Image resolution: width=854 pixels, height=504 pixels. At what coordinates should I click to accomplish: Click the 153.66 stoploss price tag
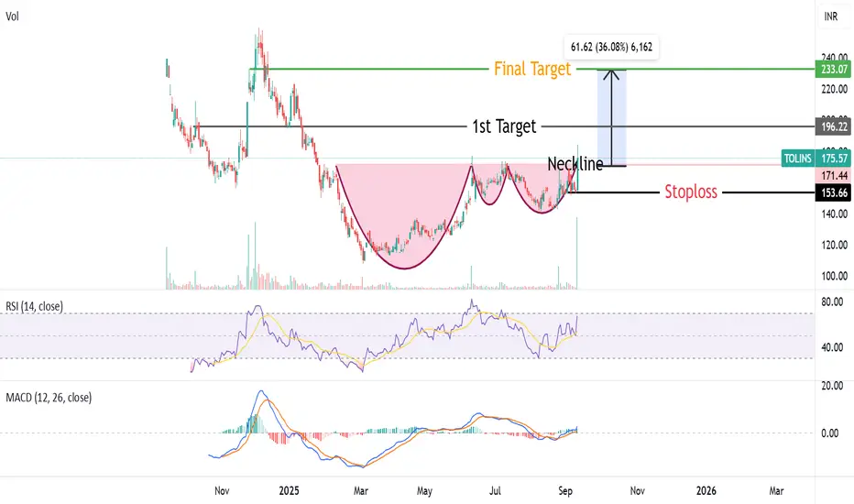(x=834, y=192)
